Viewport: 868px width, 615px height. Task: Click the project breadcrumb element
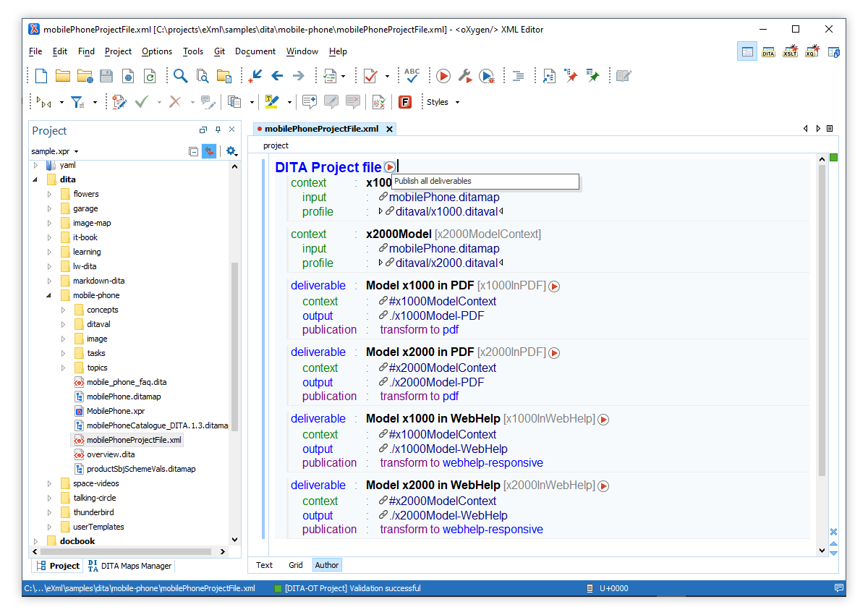276,145
